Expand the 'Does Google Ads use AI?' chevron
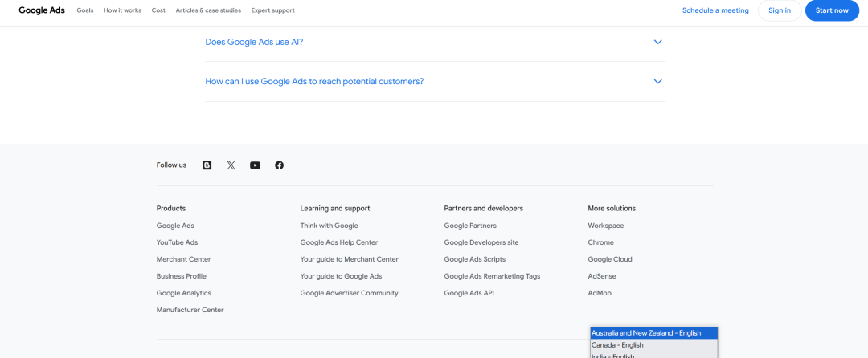The image size is (868, 358). pyautogui.click(x=657, y=42)
